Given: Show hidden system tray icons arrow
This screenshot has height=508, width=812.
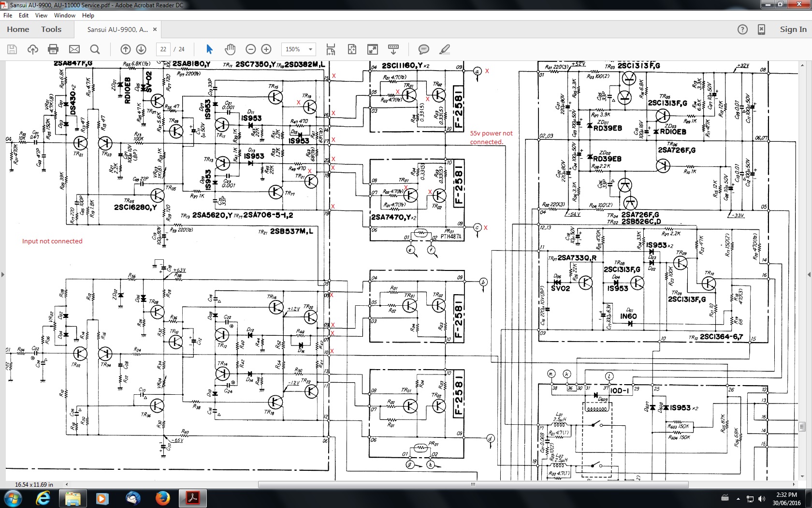Looking at the screenshot, I should [x=738, y=498].
